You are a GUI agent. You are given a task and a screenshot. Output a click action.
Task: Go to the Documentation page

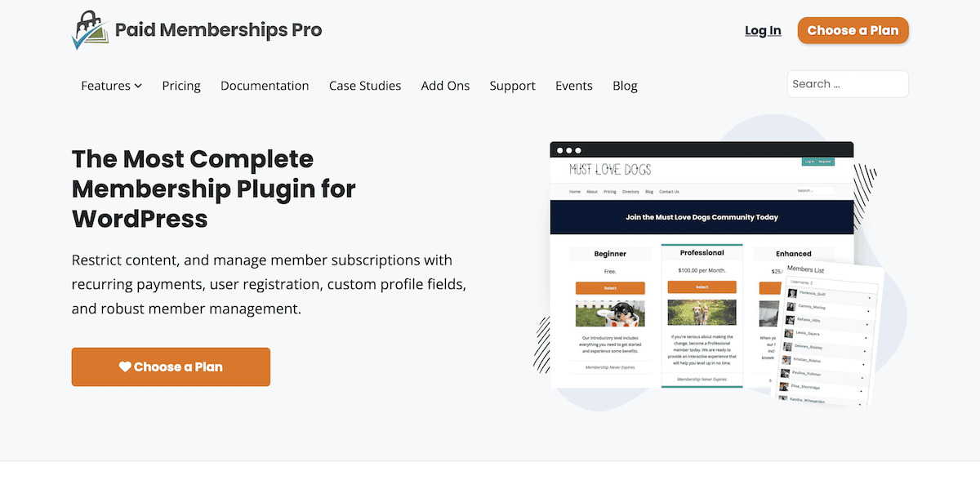(265, 86)
